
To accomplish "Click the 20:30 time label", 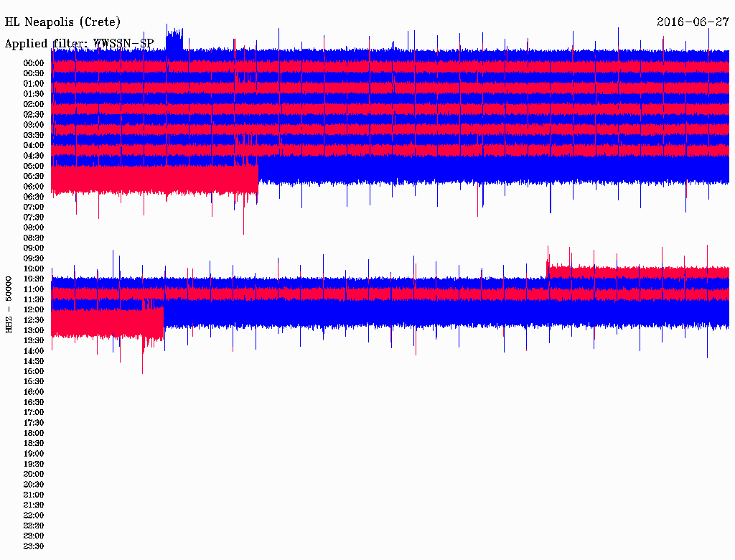I will 34,485.
